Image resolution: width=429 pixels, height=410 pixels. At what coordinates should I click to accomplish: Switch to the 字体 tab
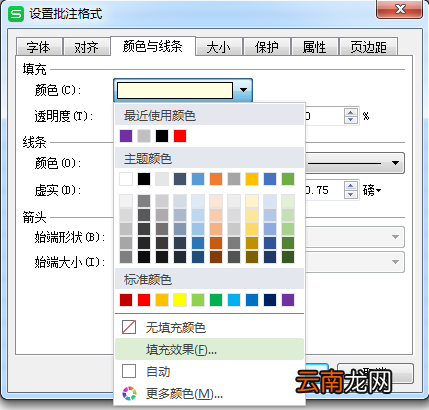(39, 47)
